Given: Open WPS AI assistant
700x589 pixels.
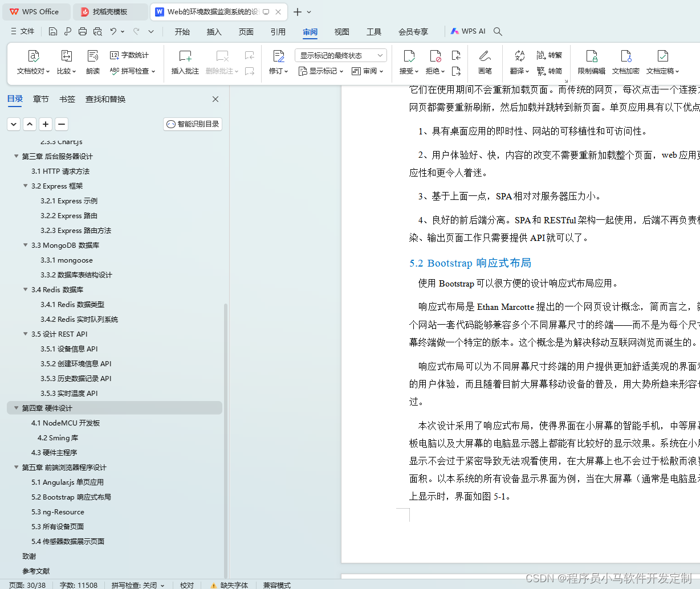Looking at the screenshot, I should tap(467, 31).
